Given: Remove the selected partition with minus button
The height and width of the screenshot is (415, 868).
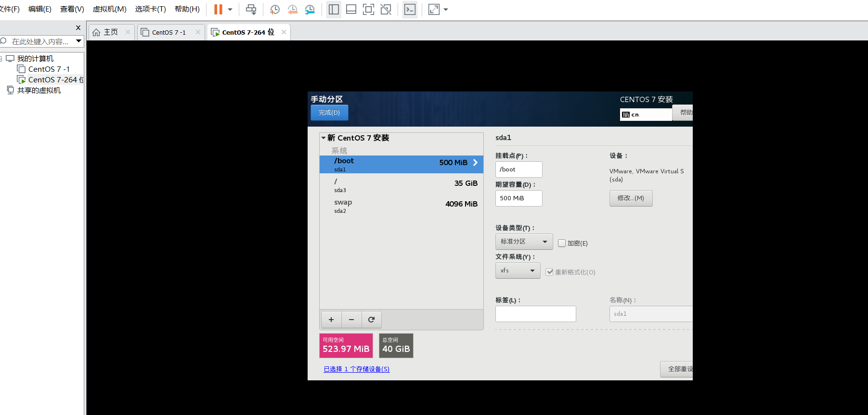Looking at the screenshot, I should [x=351, y=320].
